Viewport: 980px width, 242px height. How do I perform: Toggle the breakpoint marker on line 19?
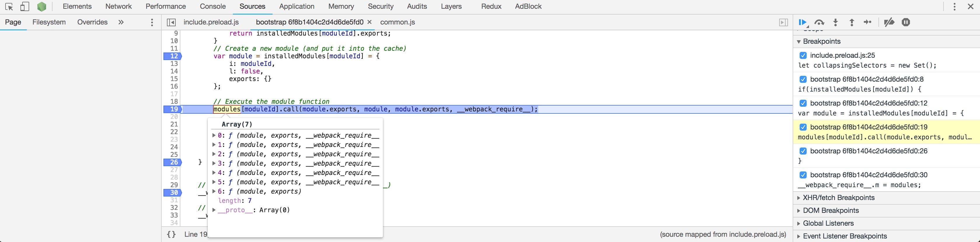coord(173,109)
